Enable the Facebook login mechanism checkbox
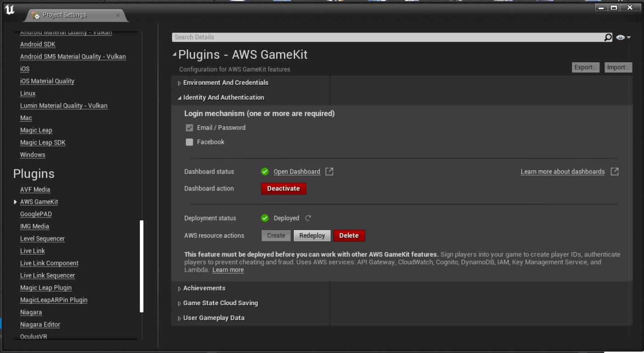This screenshot has height=353, width=644. 189,142
